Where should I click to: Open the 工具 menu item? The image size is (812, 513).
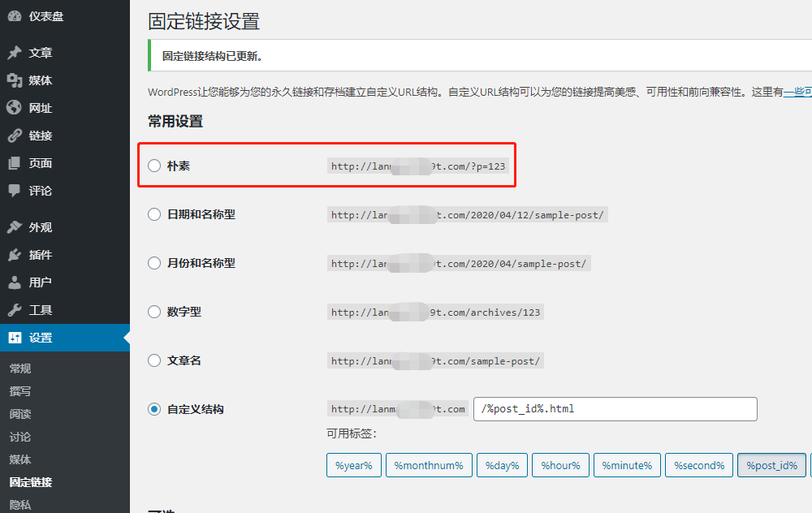pos(41,310)
